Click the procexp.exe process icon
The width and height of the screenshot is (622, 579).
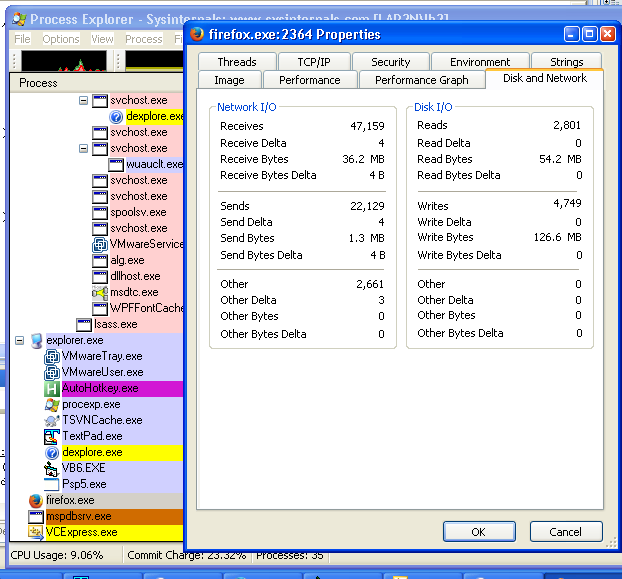pyautogui.click(x=52, y=405)
